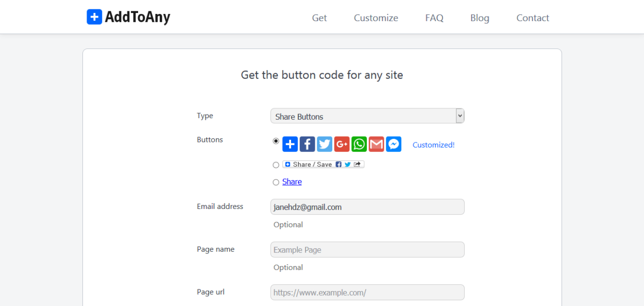Viewport: 644px width, 306px height.
Task: Click the blue plus universal share icon
Action: tap(290, 144)
